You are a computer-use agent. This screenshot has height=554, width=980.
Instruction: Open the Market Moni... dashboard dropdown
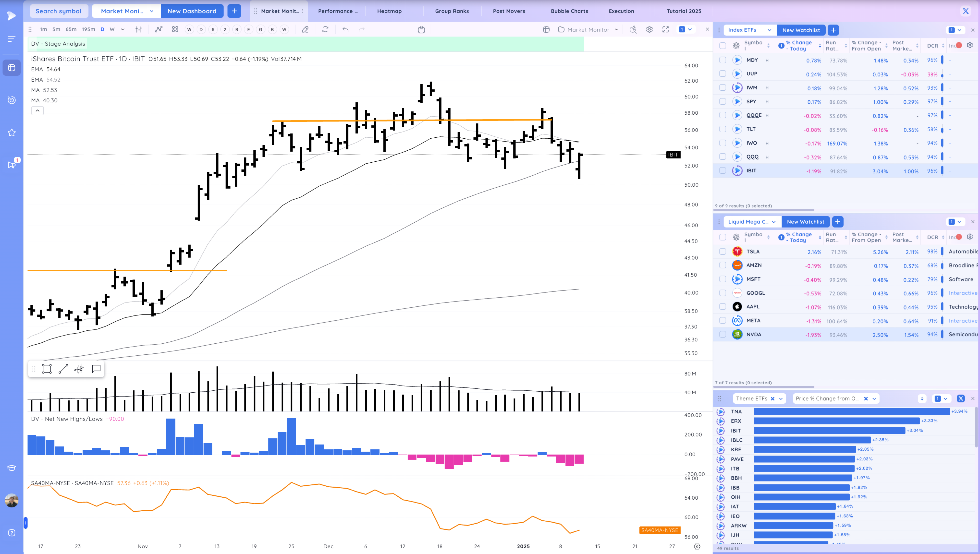click(x=126, y=11)
